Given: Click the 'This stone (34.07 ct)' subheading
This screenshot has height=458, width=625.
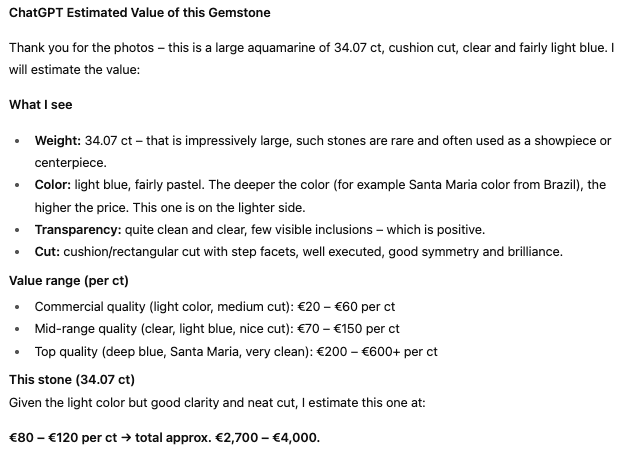Looking at the screenshot, I should [72, 379].
